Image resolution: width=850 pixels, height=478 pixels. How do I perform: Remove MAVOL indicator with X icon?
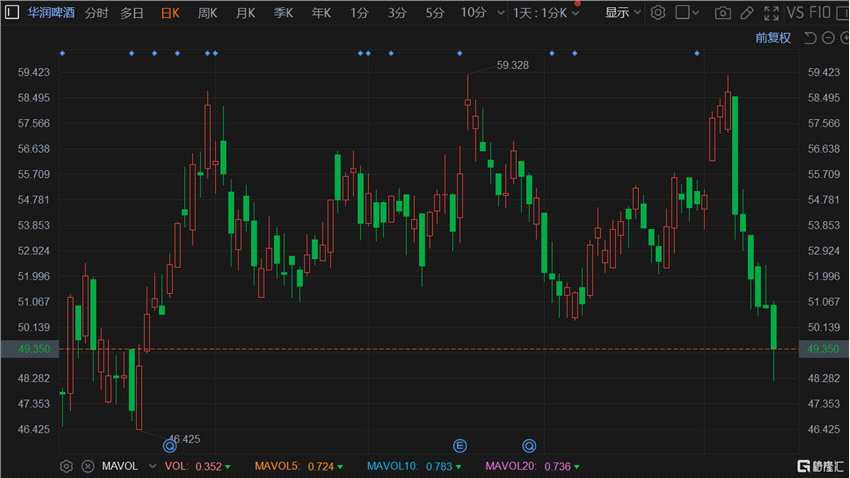tap(88, 466)
